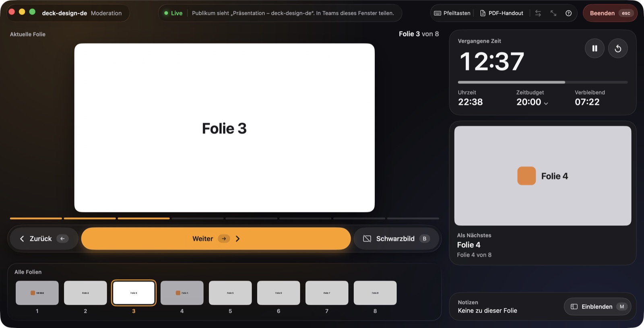Click the Live status indicator
The width and height of the screenshot is (644, 328).
tap(173, 13)
